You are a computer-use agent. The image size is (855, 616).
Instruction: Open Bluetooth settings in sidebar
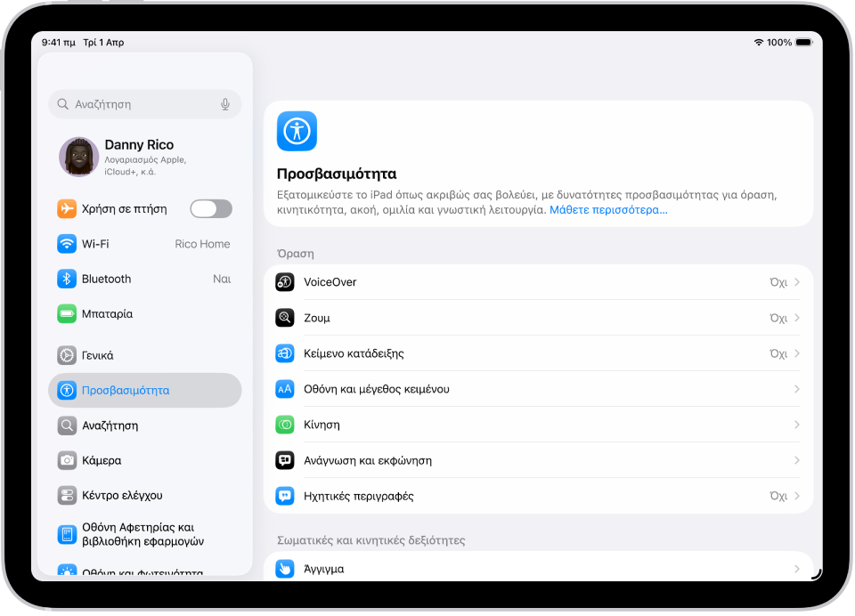(144, 279)
